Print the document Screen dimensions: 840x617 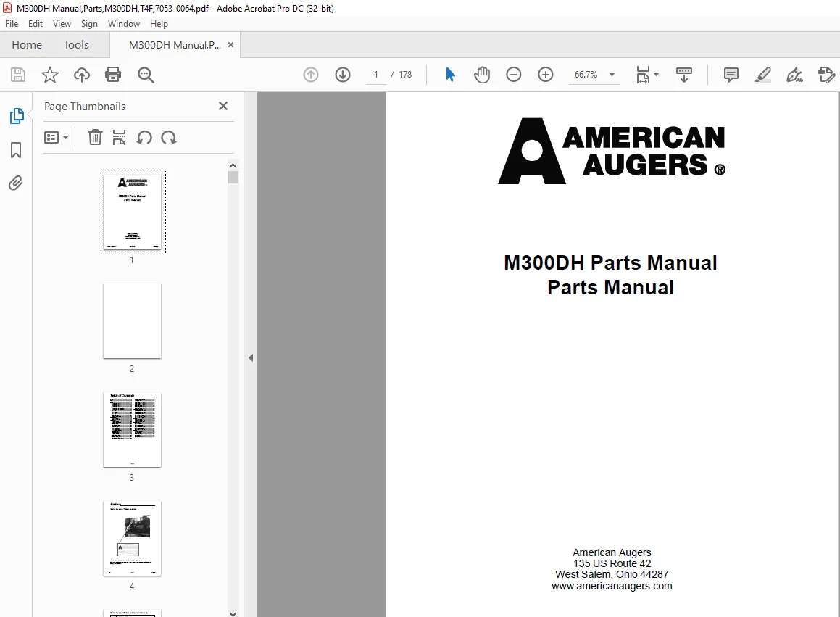tap(113, 75)
